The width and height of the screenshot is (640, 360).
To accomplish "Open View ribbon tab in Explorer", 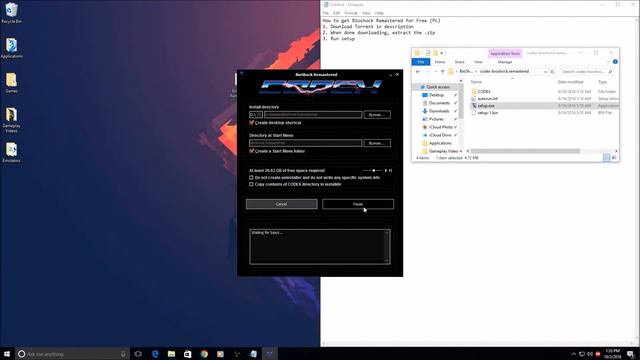I will [x=478, y=62].
